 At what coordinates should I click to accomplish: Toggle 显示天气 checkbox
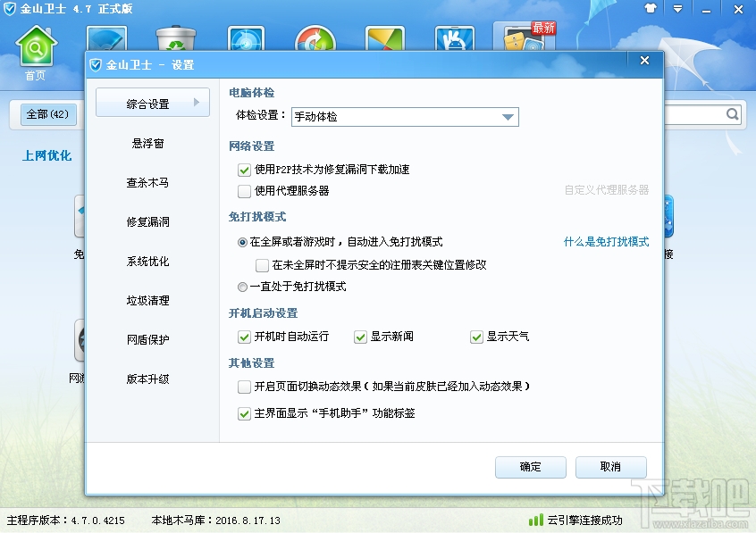476,337
